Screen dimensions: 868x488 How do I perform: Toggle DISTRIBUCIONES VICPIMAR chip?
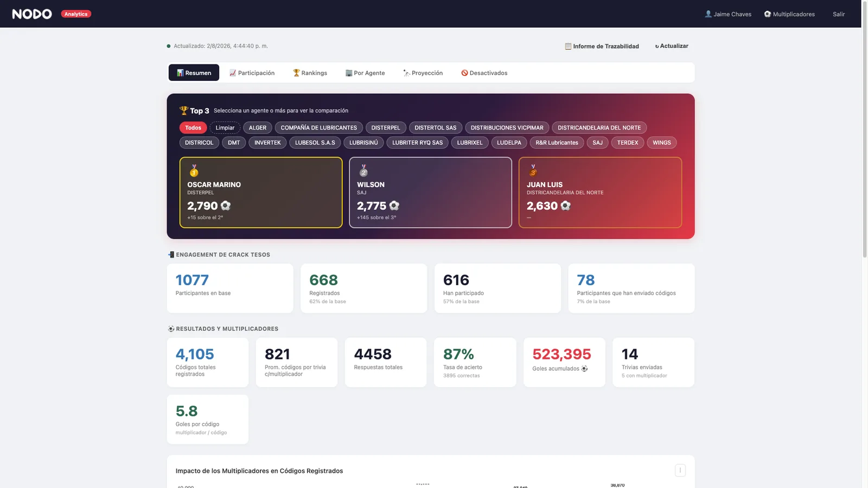coord(507,128)
